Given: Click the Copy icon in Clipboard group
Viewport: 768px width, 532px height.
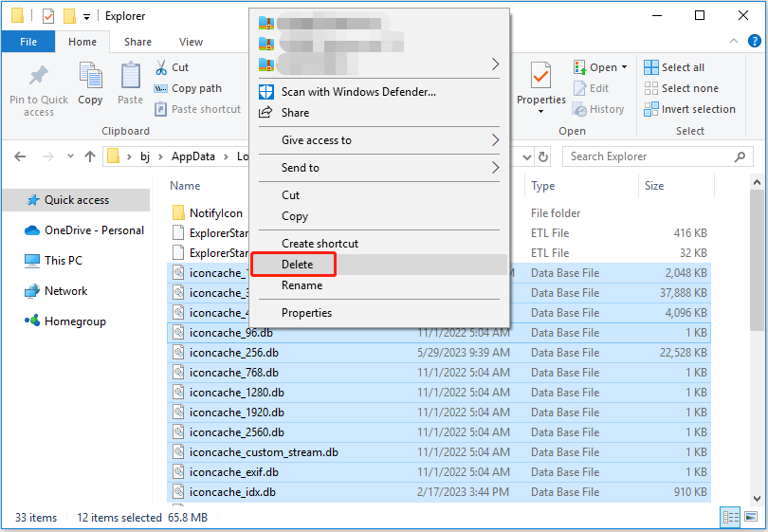Looking at the screenshot, I should 91,76.
